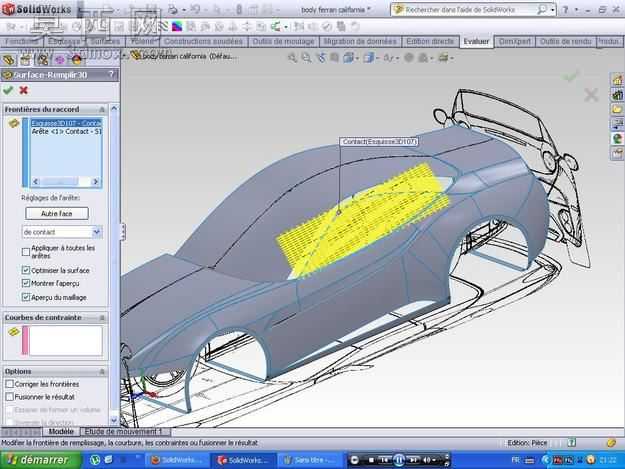Viewport: 625px width, 469px height.
Task: Open the apply scene dropdown arrow
Action: (x=431, y=59)
